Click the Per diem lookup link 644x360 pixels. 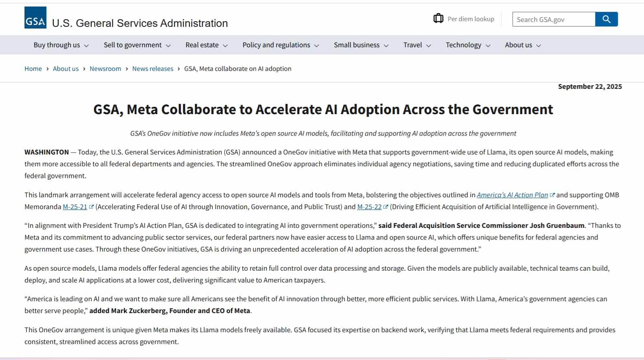[470, 19]
